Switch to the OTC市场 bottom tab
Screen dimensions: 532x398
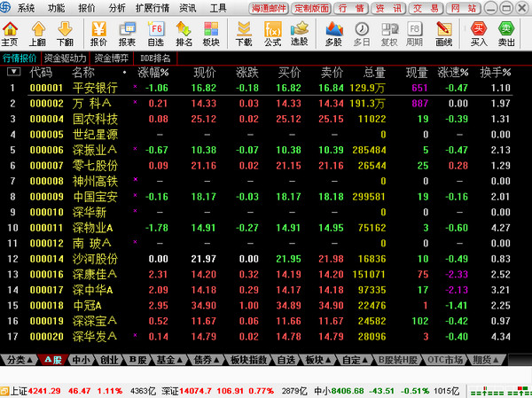445,360
